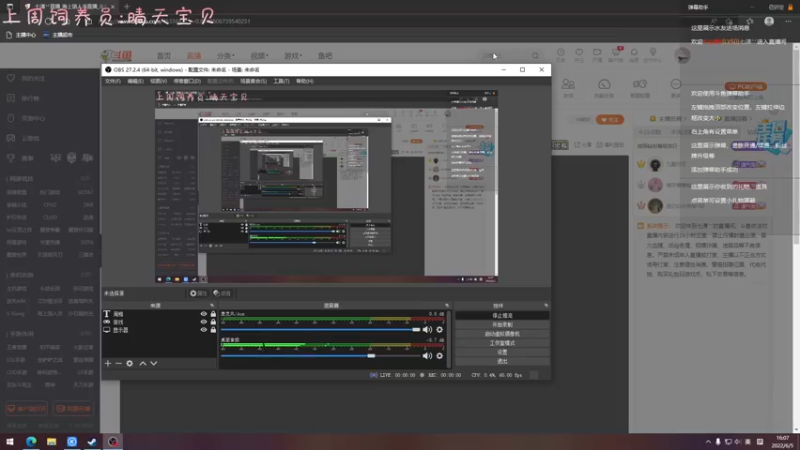Open OBS 文件(F) menu
Image resolution: width=800 pixels, height=450 pixels.
click(113, 81)
